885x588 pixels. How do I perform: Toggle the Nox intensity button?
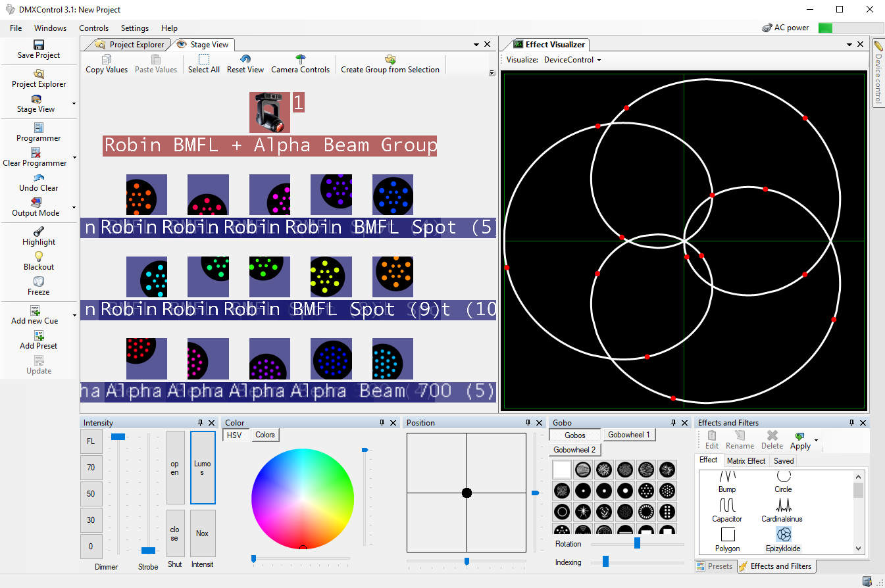click(x=203, y=533)
